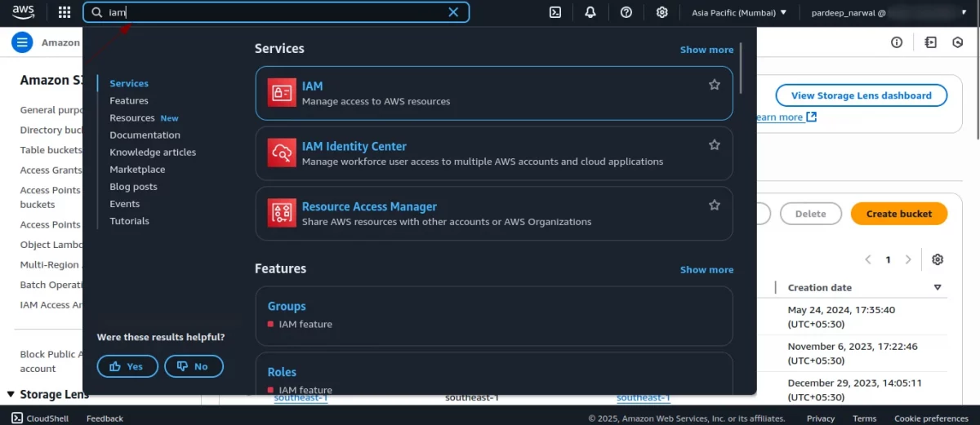Click Yes thumbs-up feedback button

click(127, 366)
